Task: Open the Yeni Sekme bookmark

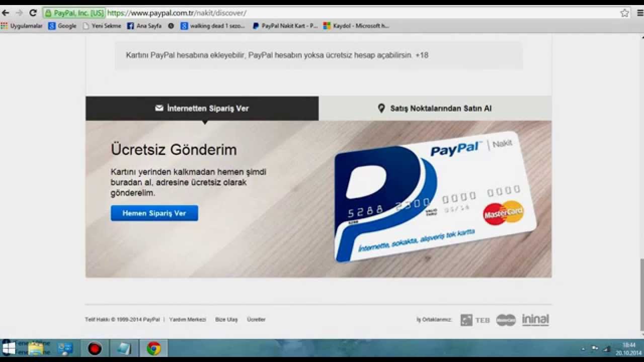Action: (102, 26)
